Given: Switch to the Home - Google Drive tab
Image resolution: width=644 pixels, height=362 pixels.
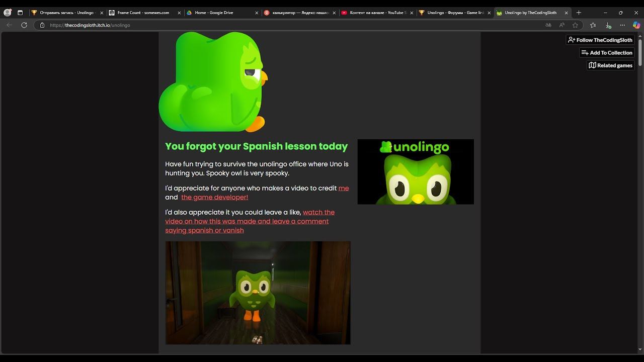Looking at the screenshot, I should click(x=221, y=13).
